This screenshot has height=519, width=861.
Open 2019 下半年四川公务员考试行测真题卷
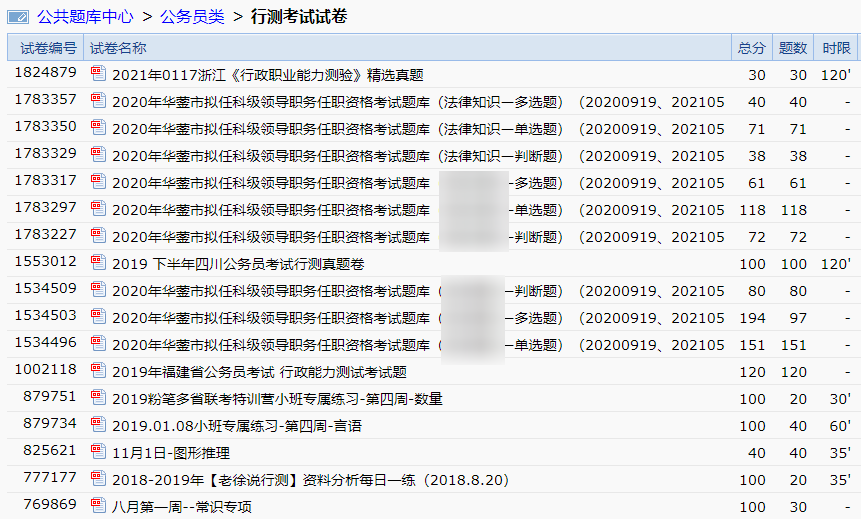[x=238, y=264]
